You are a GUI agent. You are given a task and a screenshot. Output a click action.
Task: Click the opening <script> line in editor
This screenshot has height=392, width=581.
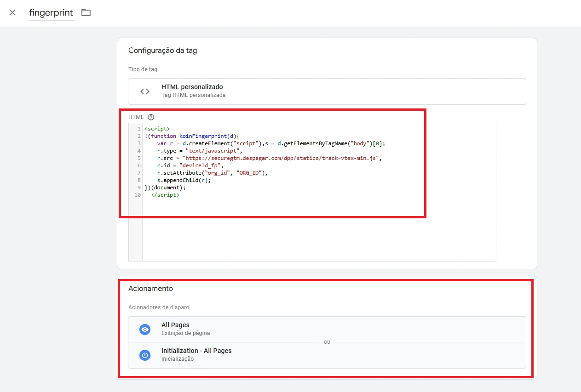[x=157, y=129]
